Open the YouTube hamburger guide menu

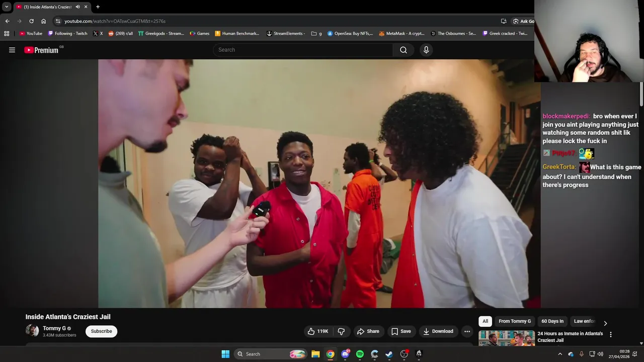(x=12, y=50)
